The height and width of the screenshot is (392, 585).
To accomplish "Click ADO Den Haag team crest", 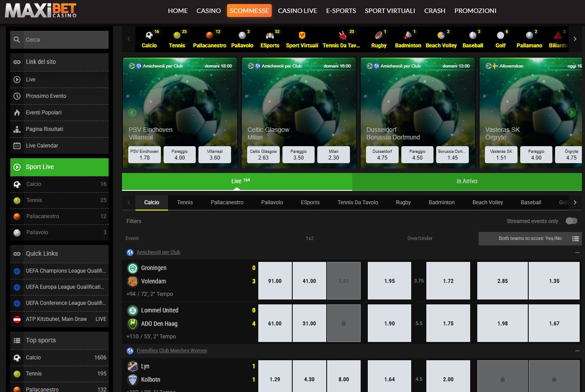I will pyautogui.click(x=132, y=324).
